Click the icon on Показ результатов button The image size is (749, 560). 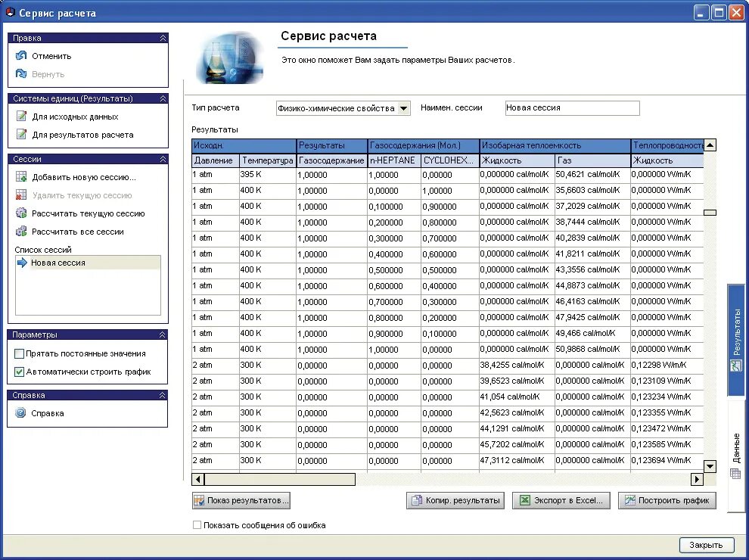[x=199, y=500]
